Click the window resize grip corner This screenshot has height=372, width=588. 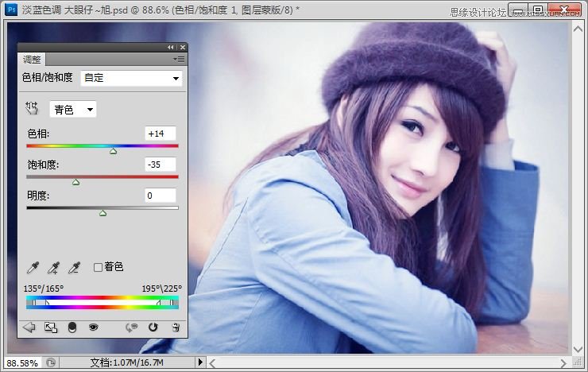point(578,362)
